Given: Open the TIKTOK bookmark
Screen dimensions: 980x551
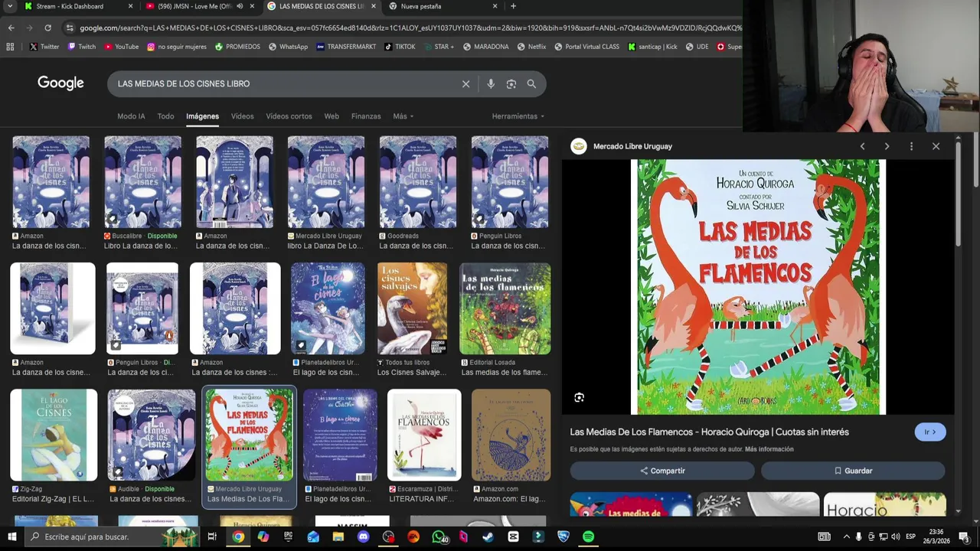Looking at the screenshot, I should point(400,47).
